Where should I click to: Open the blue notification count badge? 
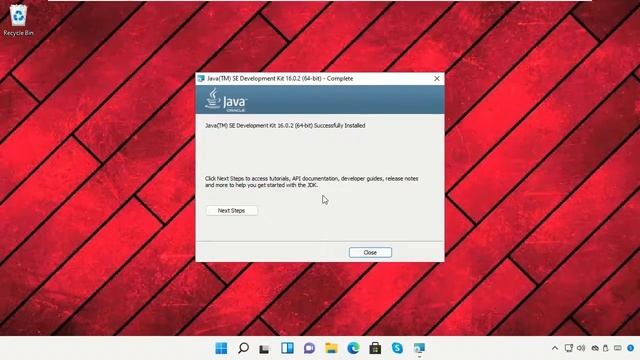631,348
